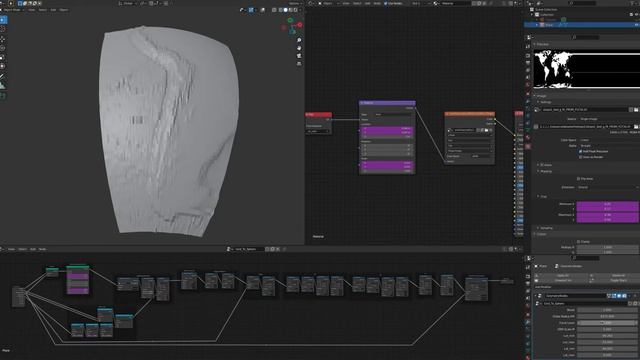
Task: Click the Crop Maximum X purple field
Action: point(607,215)
